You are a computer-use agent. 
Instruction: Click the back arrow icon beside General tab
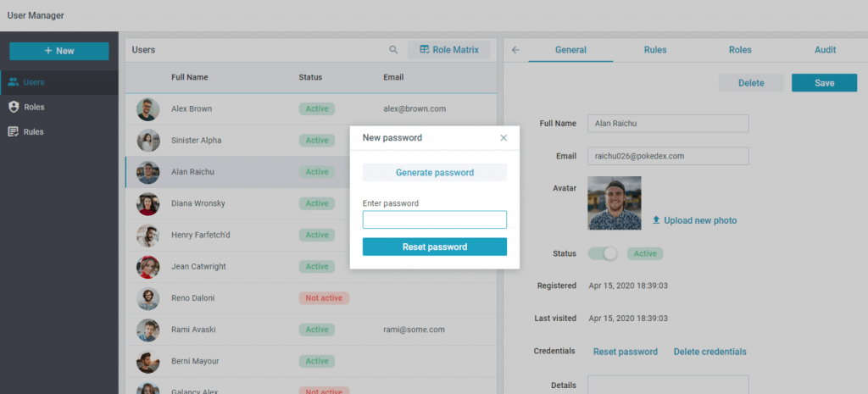(x=515, y=50)
